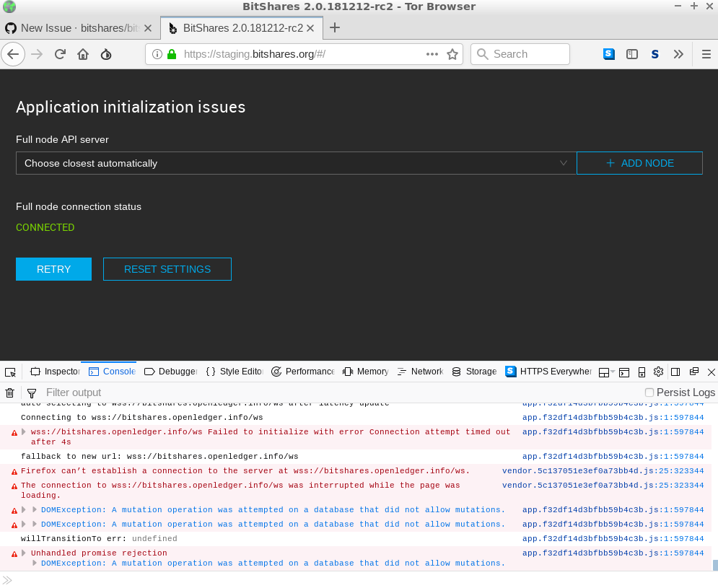This screenshot has width=718, height=588.
Task: Open the browser home page icon
Action: tap(83, 55)
